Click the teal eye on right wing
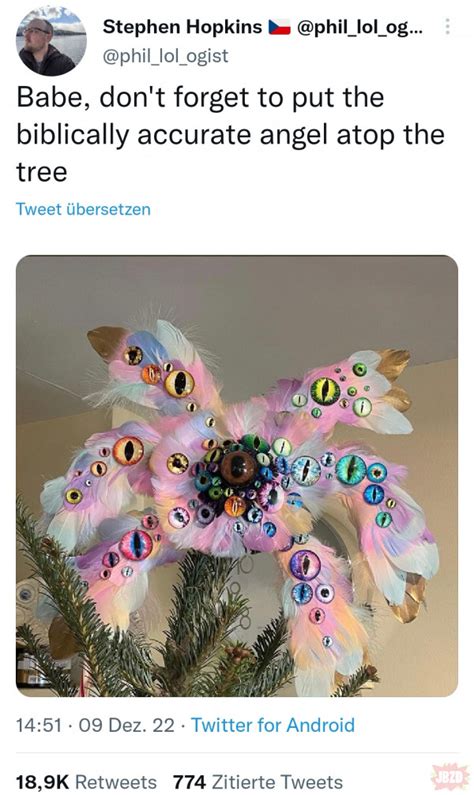The image size is (474, 795). click(351, 469)
